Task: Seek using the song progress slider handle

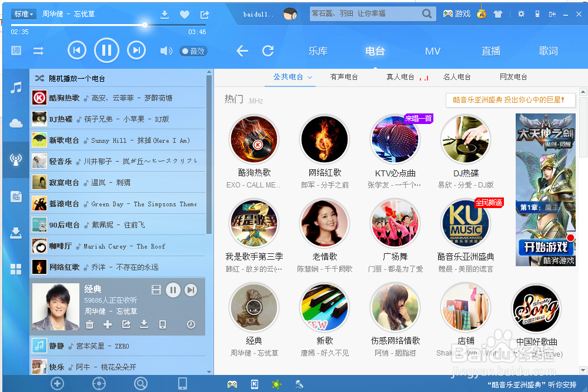Action: point(145,25)
